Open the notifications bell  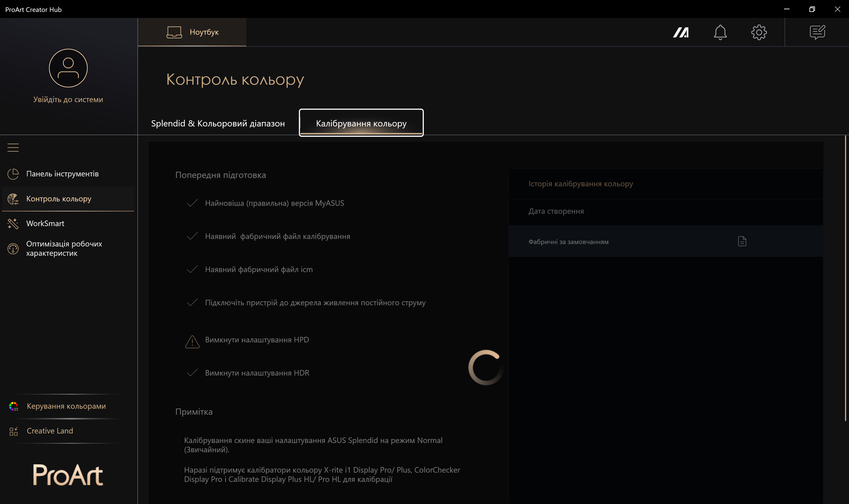[720, 32]
